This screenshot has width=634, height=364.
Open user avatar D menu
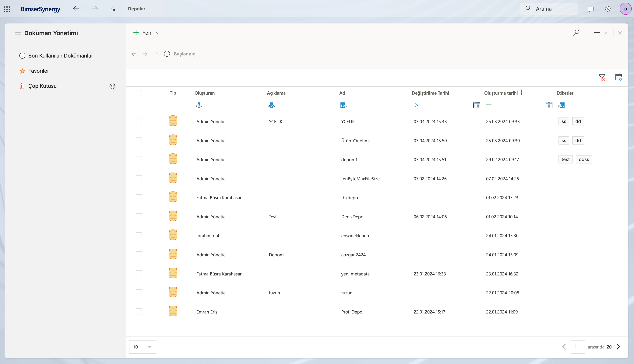(625, 9)
